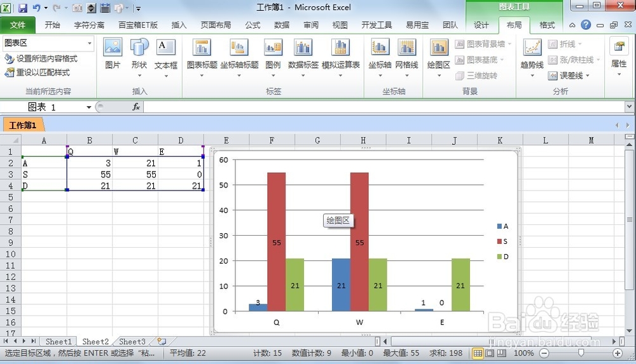This screenshot has height=364, width=636.
Task: Click the 100% zoom level text
Action: pos(523,353)
